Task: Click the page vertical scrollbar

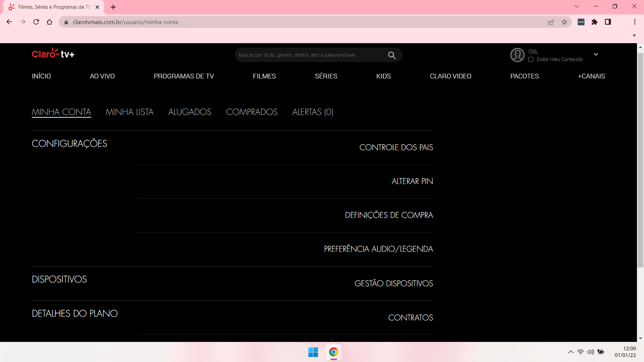Action: pyautogui.click(x=640, y=160)
